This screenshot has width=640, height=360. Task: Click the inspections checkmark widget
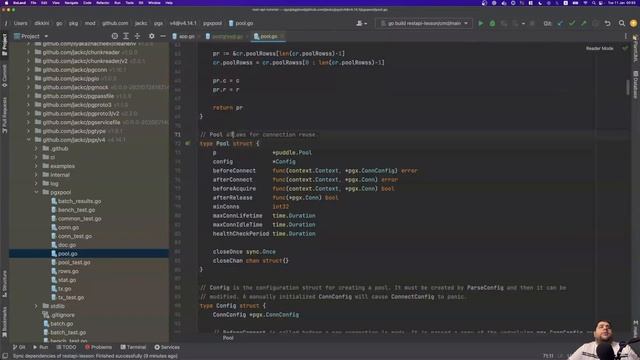[x=625, y=48]
